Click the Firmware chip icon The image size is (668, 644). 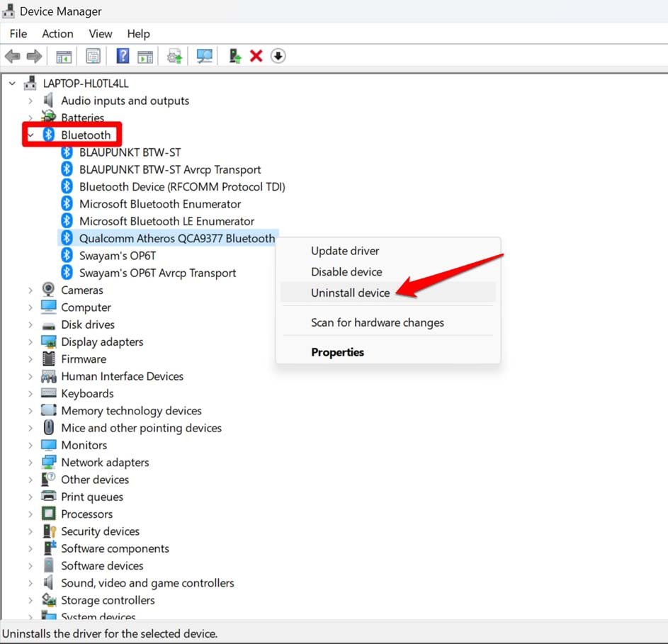coord(49,358)
